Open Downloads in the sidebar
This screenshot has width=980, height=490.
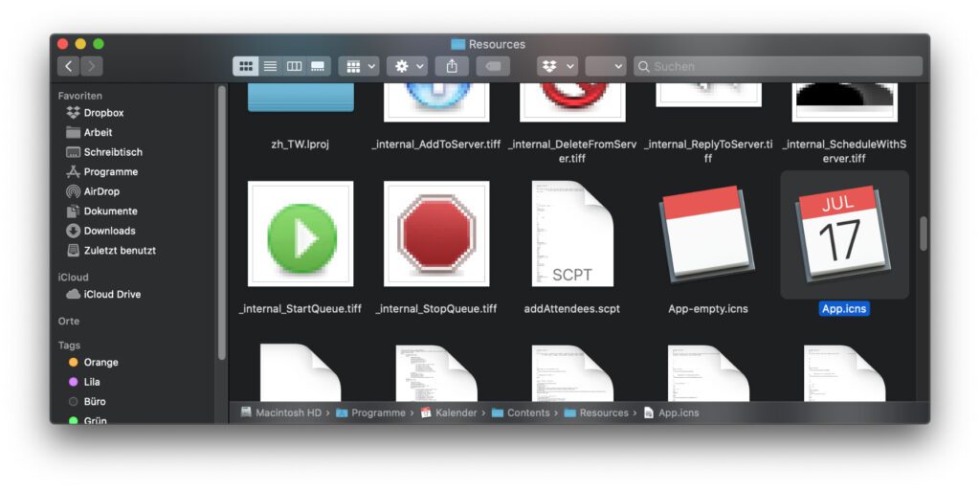[x=100, y=231]
